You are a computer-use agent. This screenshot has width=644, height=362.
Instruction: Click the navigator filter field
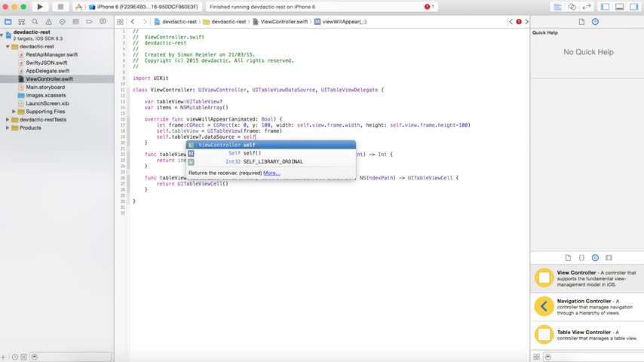(x=71, y=357)
